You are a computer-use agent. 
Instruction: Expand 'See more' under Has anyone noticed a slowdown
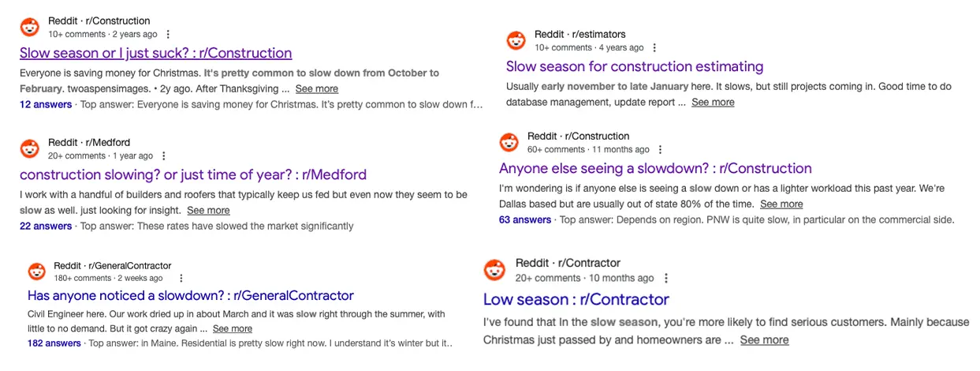pos(233,328)
